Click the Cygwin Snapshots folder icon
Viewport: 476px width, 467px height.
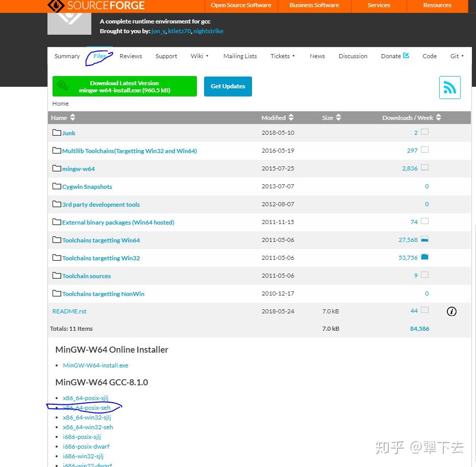tap(57, 186)
